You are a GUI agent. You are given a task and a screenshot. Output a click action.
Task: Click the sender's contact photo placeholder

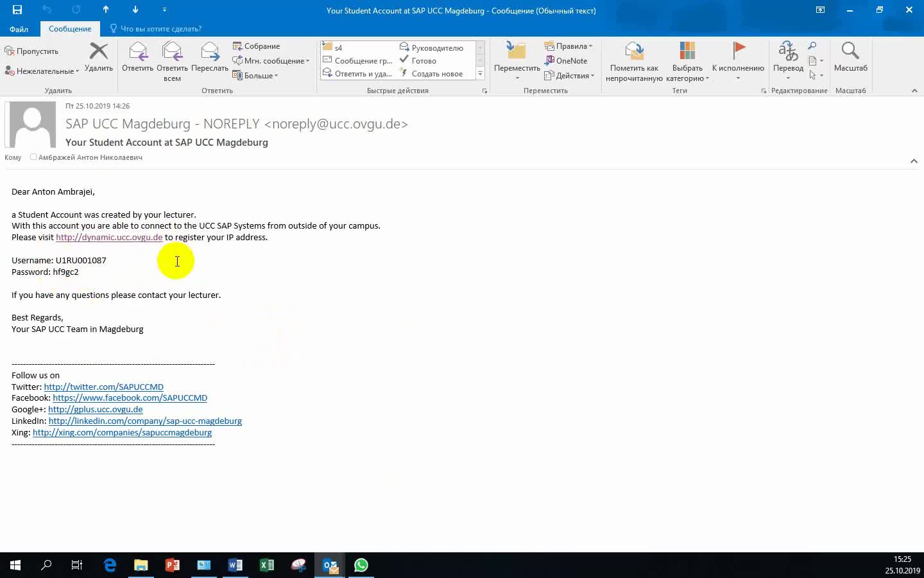(31, 125)
